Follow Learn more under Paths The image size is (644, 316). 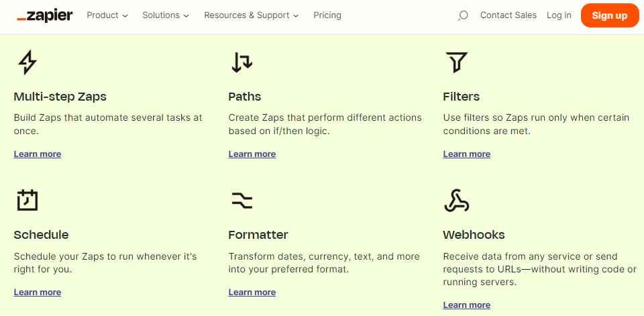(252, 154)
